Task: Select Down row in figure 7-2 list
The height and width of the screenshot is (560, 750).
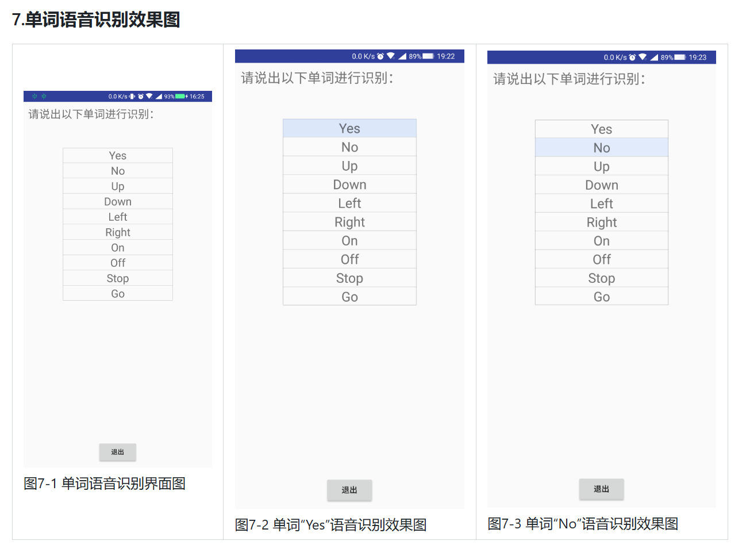Action: tap(349, 185)
